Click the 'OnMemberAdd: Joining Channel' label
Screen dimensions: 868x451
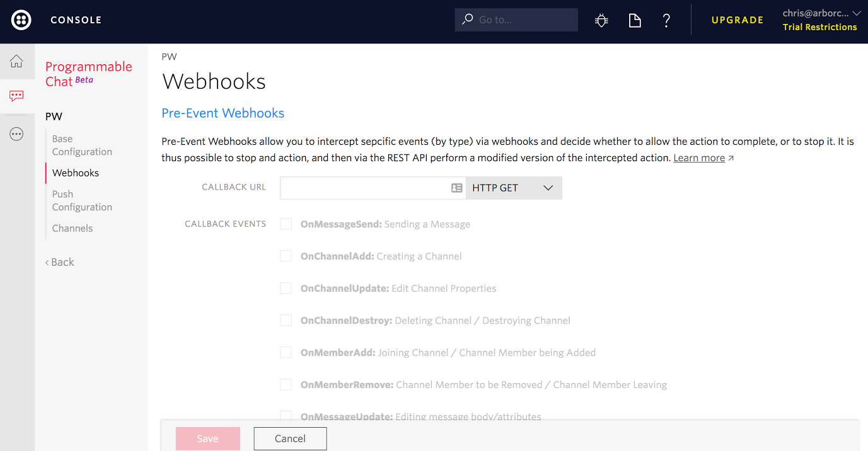click(448, 353)
